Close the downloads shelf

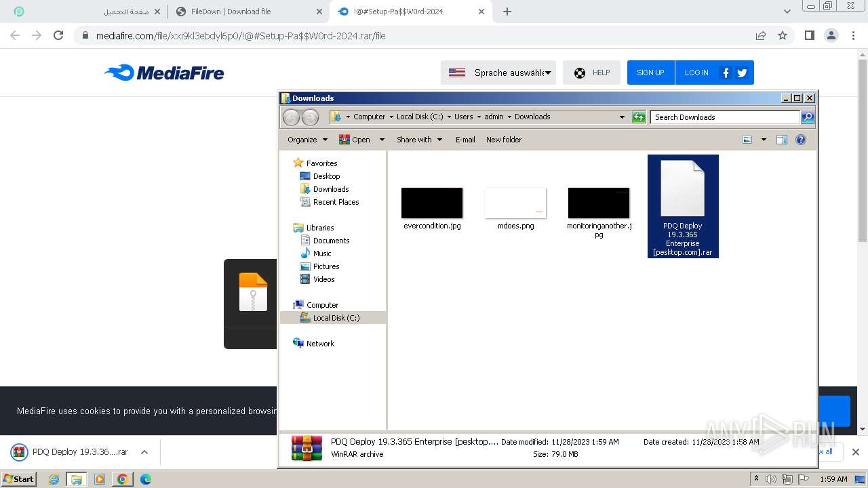[855, 452]
